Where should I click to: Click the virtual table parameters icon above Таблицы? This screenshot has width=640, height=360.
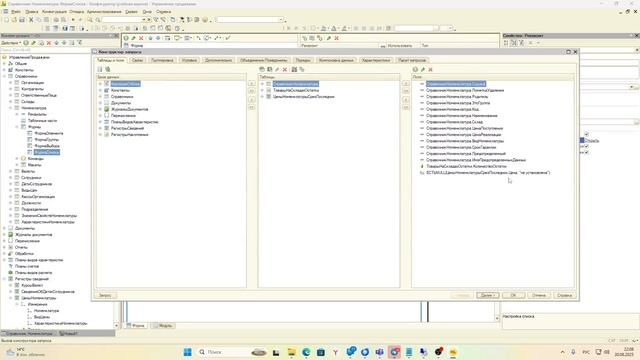[302, 69]
